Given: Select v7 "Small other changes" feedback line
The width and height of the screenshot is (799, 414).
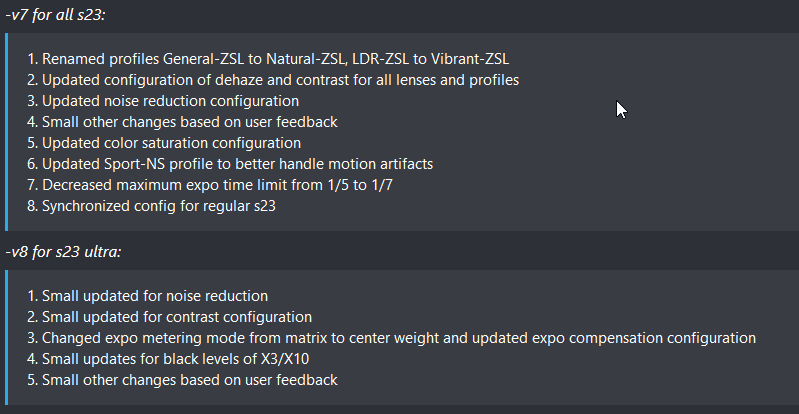Looking at the screenshot, I should tap(182, 122).
